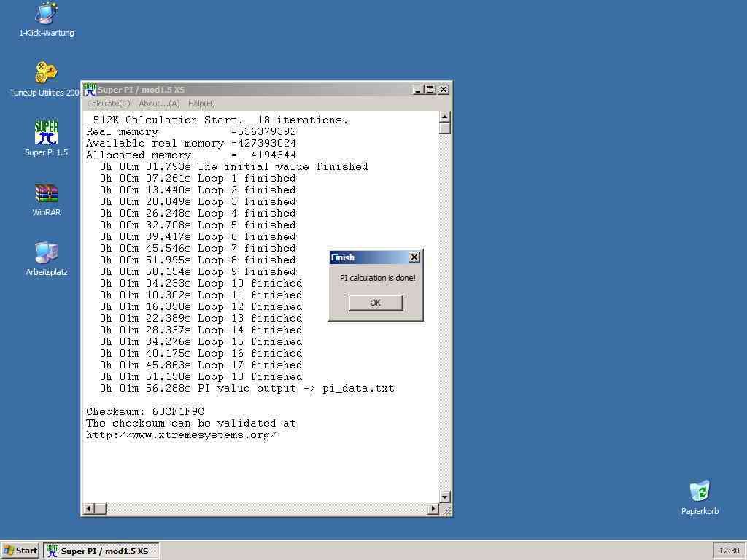The width and height of the screenshot is (747, 560).
Task: Click the Super PI title bar icon
Action: tap(90, 90)
